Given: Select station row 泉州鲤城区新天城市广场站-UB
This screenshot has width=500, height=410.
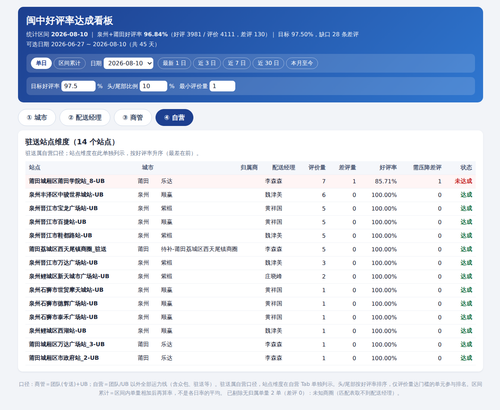Looking at the screenshot, I should (250, 276).
